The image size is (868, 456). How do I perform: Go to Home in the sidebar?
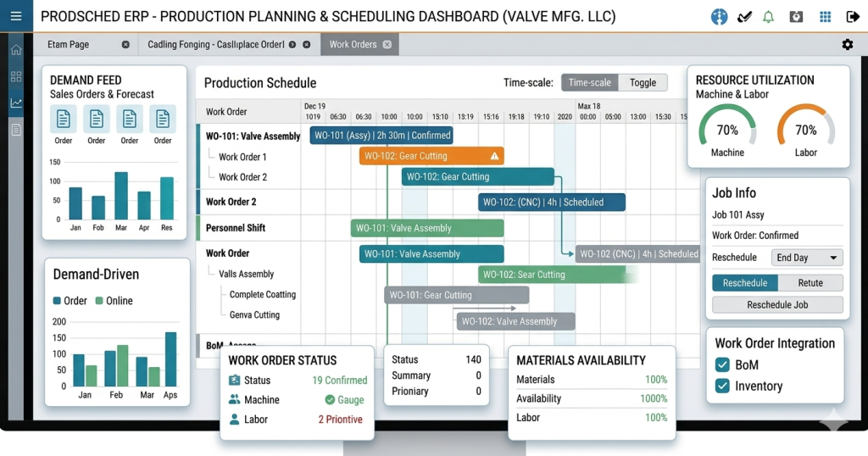pyautogui.click(x=16, y=49)
